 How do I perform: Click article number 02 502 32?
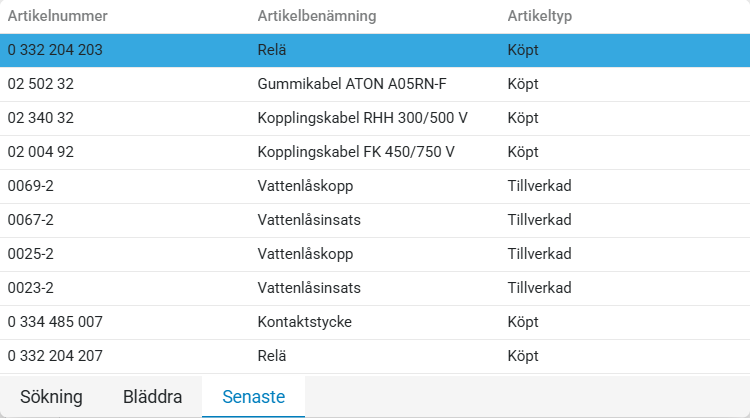(41, 84)
